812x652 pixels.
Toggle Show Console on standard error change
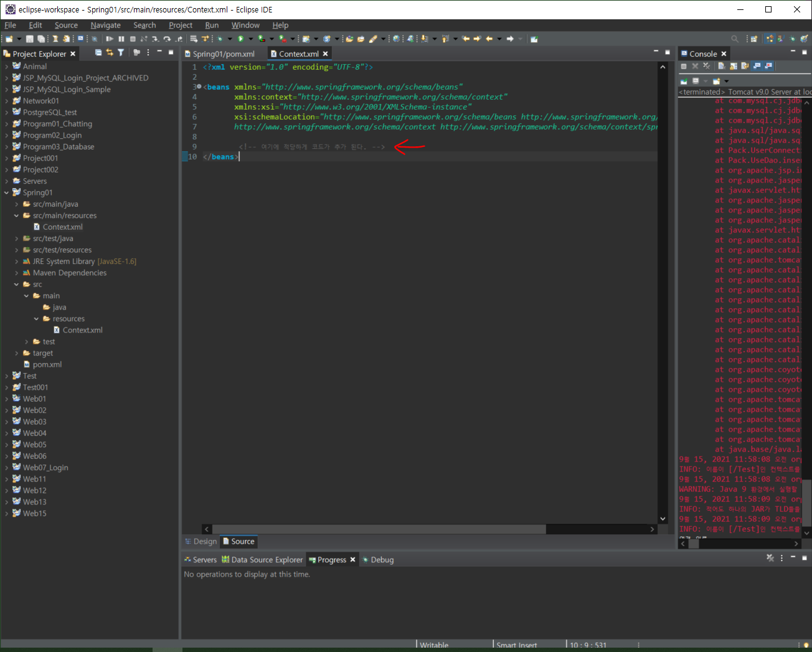(x=768, y=66)
